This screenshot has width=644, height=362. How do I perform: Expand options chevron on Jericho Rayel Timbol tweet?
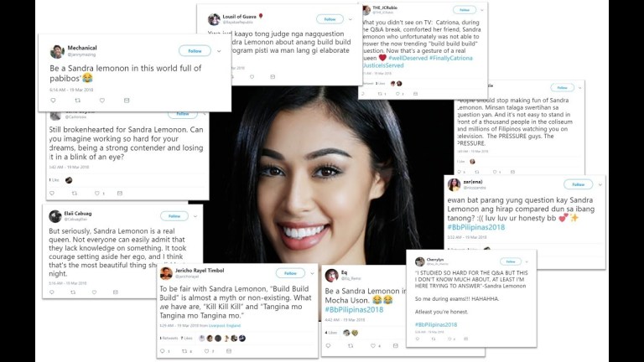312,273
